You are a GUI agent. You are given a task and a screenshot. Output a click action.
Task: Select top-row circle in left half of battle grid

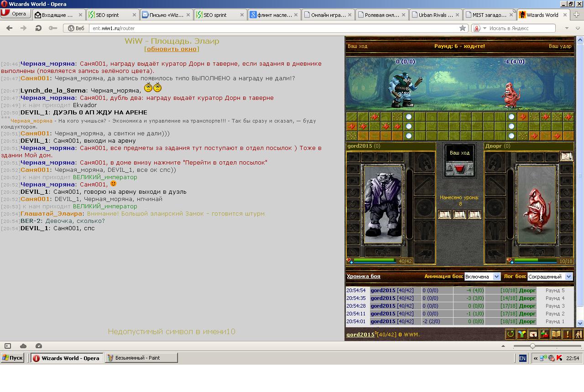tap(409, 117)
